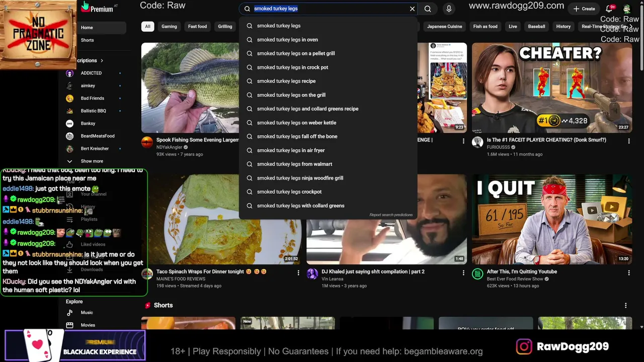Choose suggestion "smoked turkey legs from walmart"

pos(328,164)
